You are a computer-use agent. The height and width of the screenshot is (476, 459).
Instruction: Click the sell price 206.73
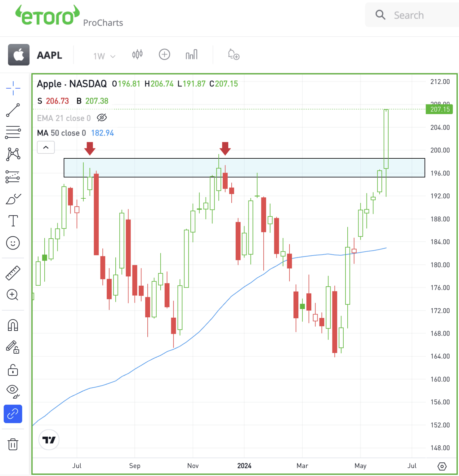[x=57, y=101]
